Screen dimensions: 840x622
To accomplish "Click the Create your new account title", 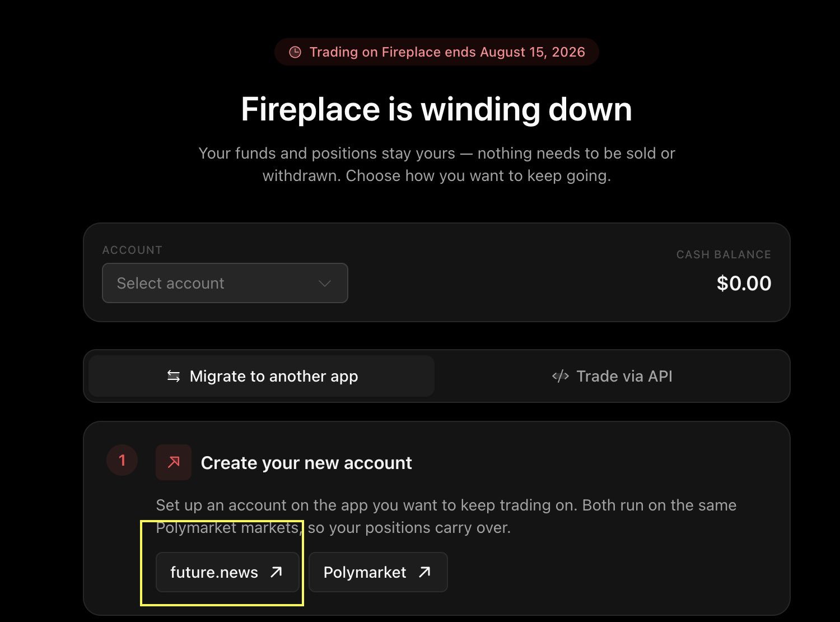I will pos(306,463).
